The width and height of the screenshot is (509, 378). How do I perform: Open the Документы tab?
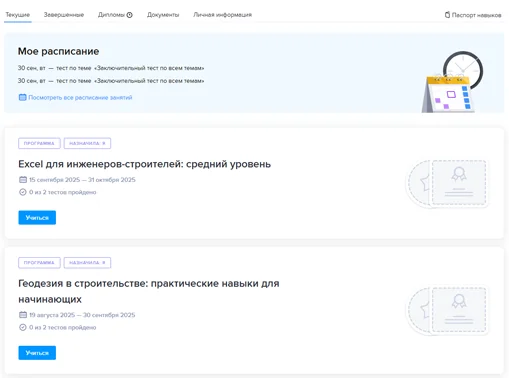163,15
